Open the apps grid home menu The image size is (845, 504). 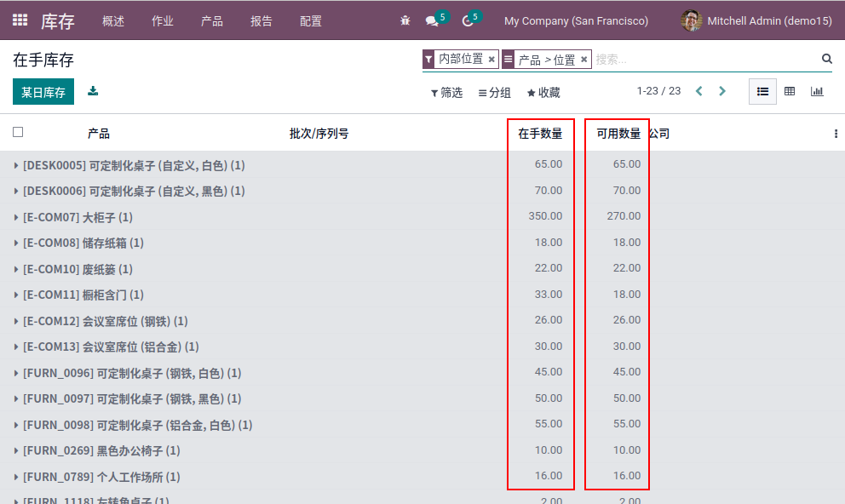click(x=20, y=20)
